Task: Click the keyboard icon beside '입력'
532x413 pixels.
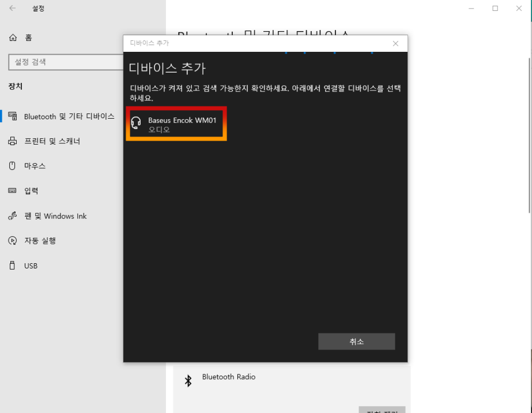Action: pos(13,191)
